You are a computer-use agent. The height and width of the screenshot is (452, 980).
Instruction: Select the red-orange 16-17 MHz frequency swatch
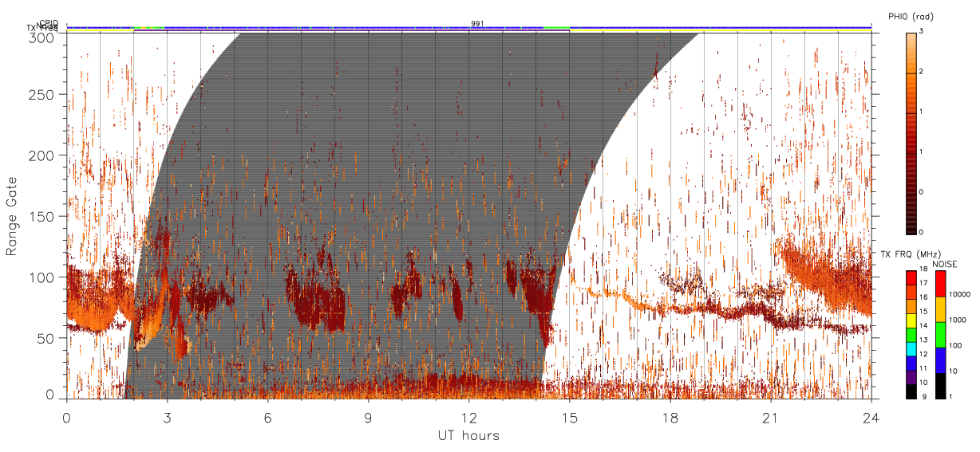(x=911, y=292)
